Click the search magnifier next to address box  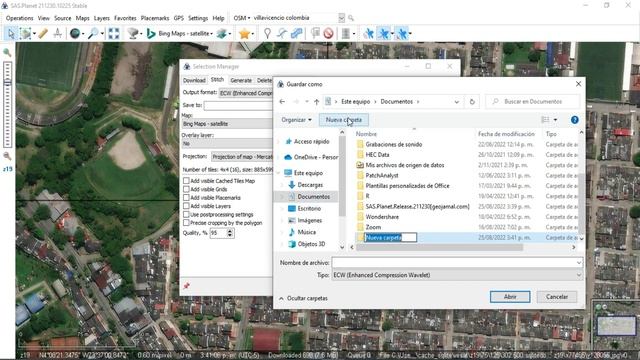coord(351,18)
